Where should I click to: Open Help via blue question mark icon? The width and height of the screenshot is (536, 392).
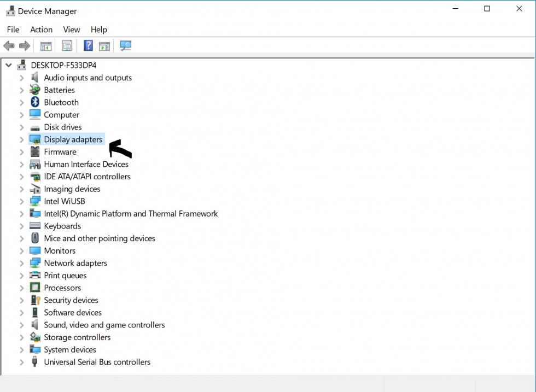pyautogui.click(x=88, y=45)
